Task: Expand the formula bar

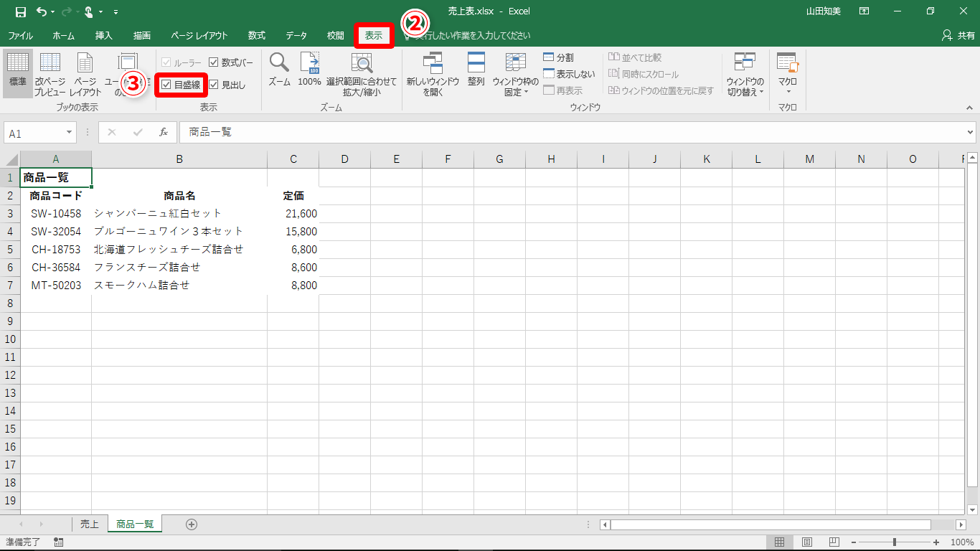Action: pos(971,133)
